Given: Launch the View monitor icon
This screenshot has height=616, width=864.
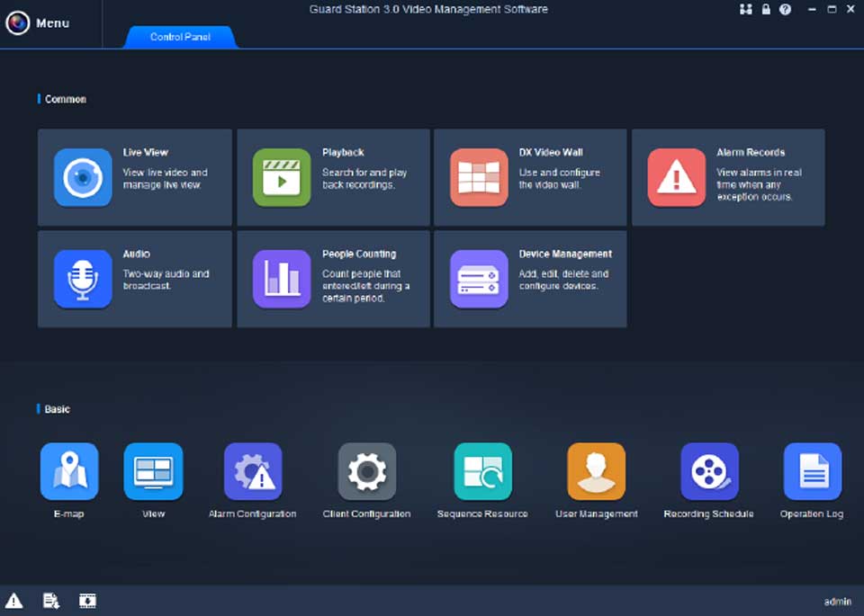Looking at the screenshot, I should pyautogui.click(x=153, y=471).
